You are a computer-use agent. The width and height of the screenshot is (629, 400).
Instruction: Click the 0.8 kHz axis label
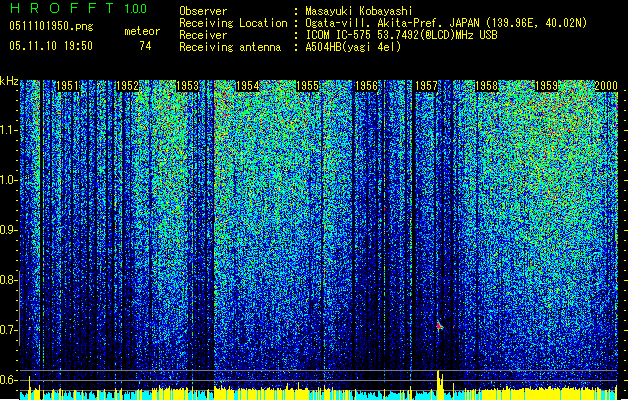(8, 280)
